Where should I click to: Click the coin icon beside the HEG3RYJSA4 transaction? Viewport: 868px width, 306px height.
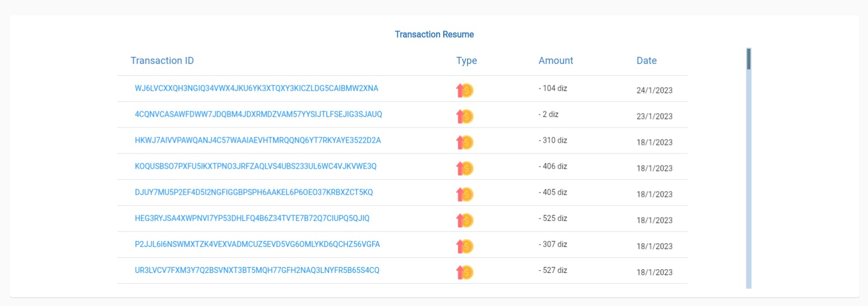click(x=465, y=220)
